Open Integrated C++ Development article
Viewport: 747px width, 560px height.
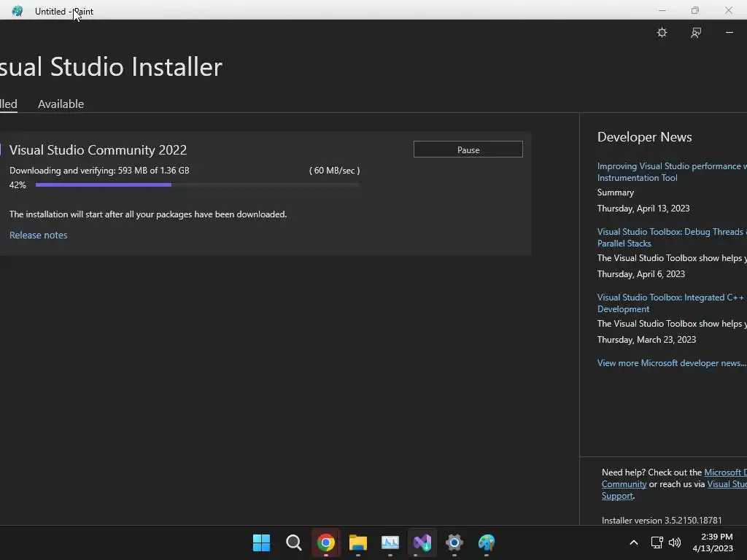(671, 303)
